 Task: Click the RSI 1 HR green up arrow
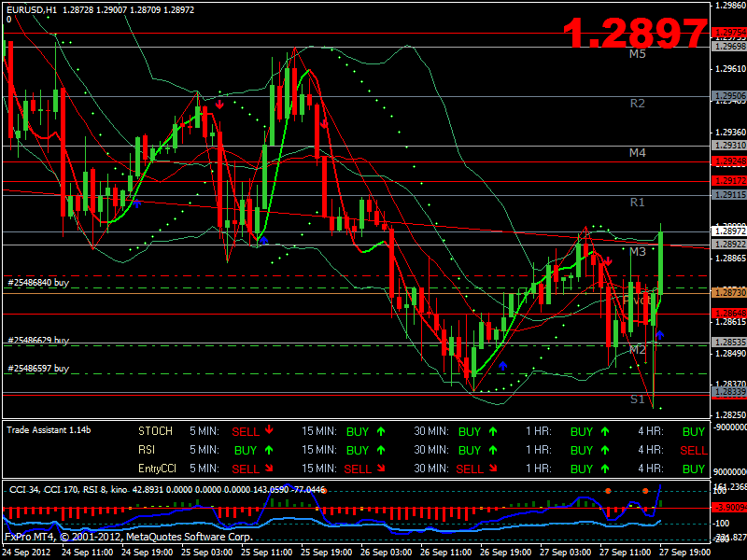(x=605, y=450)
